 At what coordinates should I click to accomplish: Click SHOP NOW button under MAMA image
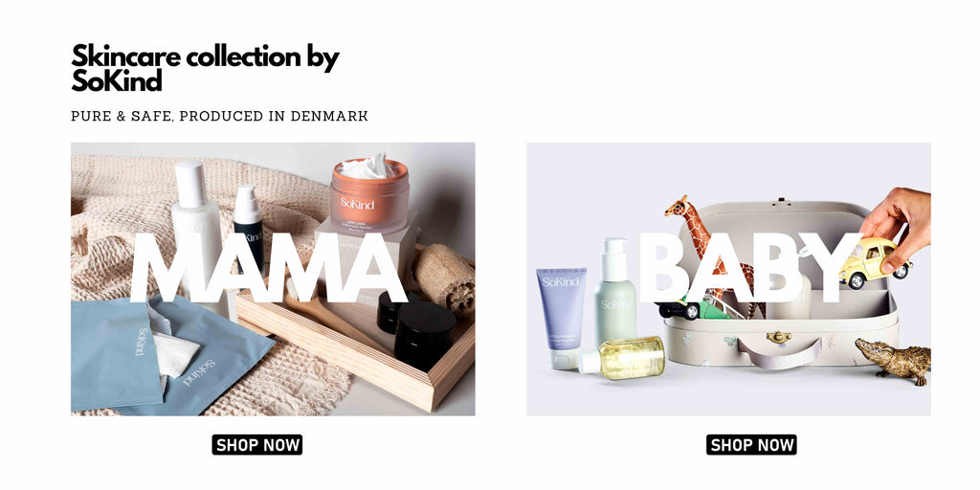click(x=256, y=445)
